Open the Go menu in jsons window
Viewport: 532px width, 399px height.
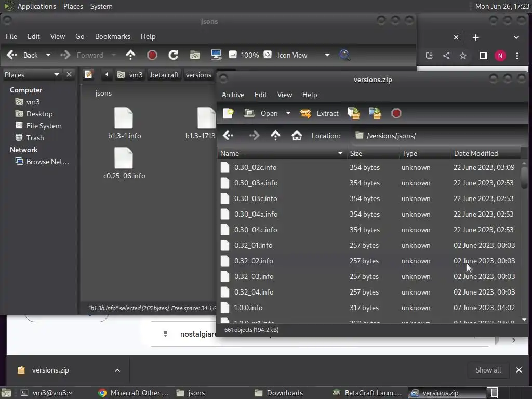(79, 36)
